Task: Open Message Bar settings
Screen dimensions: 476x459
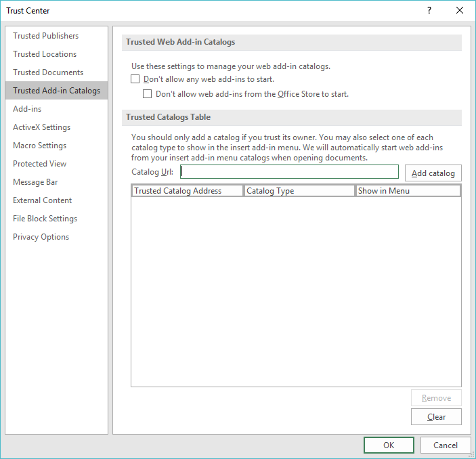Action: (36, 182)
